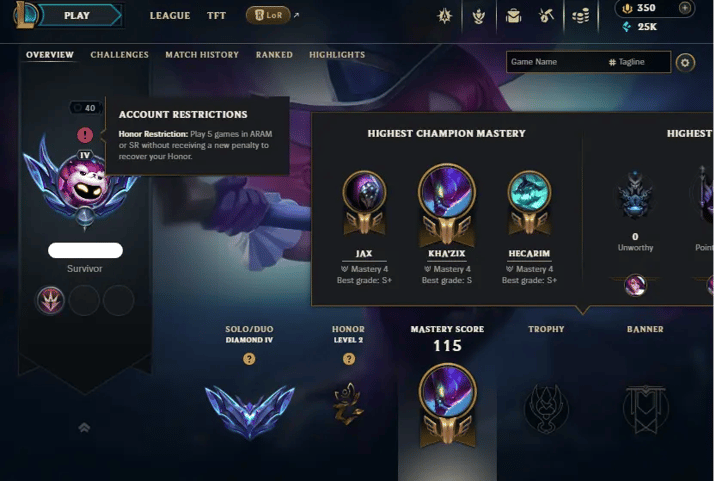Open the Loot hammer icon
This screenshot has width=716, height=481.
[x=547, y=16]
